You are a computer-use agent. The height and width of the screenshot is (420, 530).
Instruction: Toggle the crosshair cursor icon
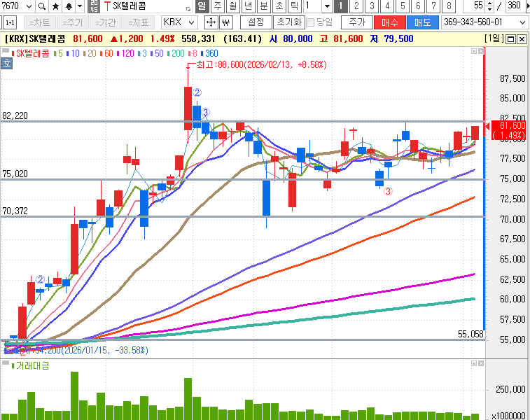pyautogui.click(x=211, y=22)
